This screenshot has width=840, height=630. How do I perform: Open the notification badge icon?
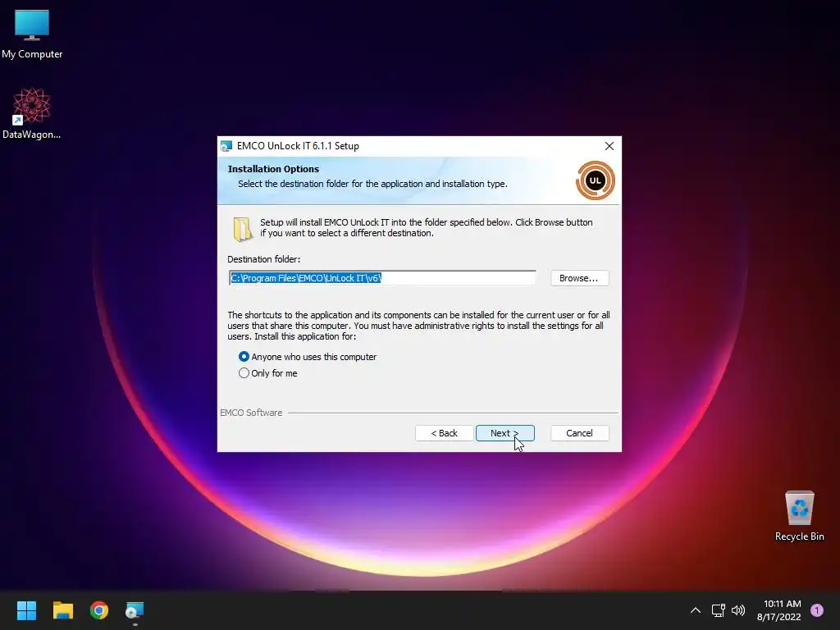(817, 610)
